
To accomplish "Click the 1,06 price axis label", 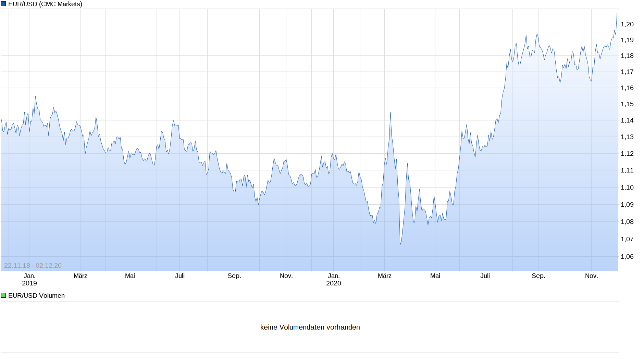I will pyautogui.click(x=627, y=257).
